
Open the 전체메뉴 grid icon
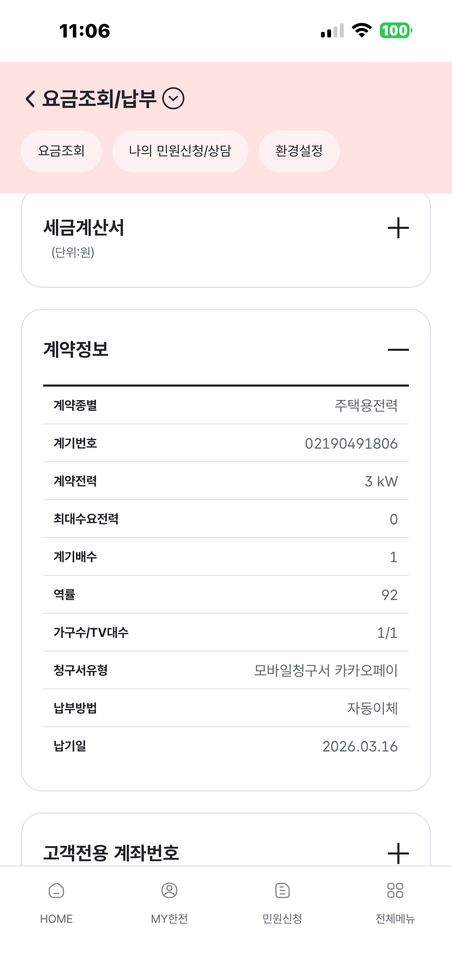pyautogui.click(x=395, y=891)
